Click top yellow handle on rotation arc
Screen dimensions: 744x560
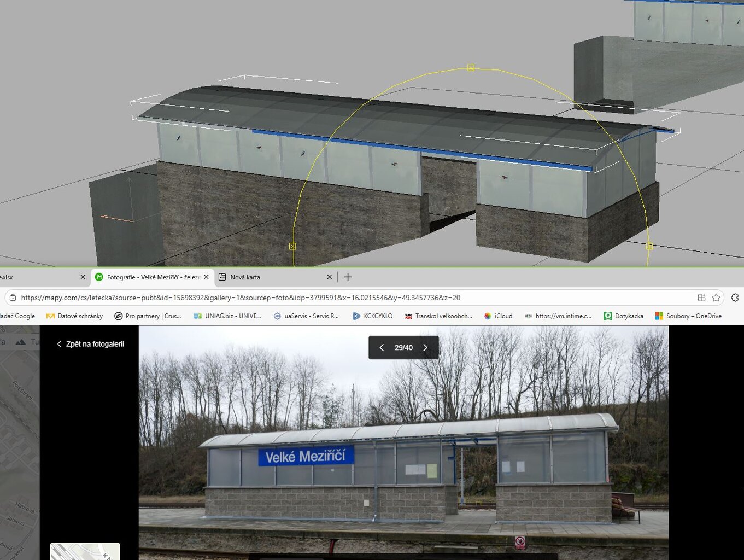click(x=471, y=68)
